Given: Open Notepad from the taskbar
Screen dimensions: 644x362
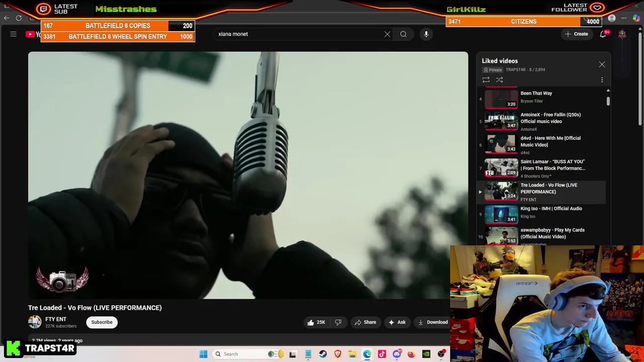Looking at the screenshot, I should [x=308, y=354].
